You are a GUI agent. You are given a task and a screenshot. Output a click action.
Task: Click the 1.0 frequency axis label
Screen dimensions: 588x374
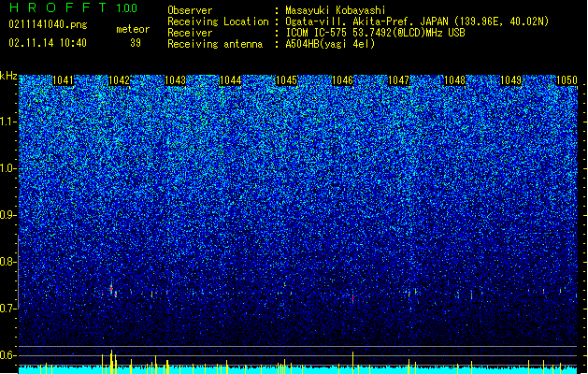(x=7, y=168)
